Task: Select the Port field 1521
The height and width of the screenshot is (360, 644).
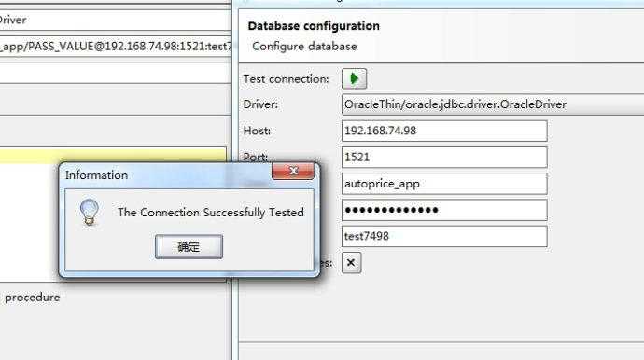Action: tap(444, 157)
